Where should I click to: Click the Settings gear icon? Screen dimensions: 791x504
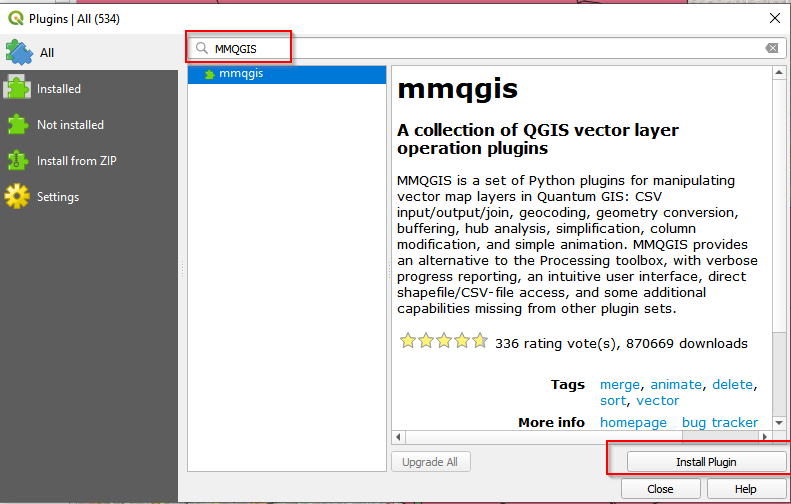click(18, 196)
